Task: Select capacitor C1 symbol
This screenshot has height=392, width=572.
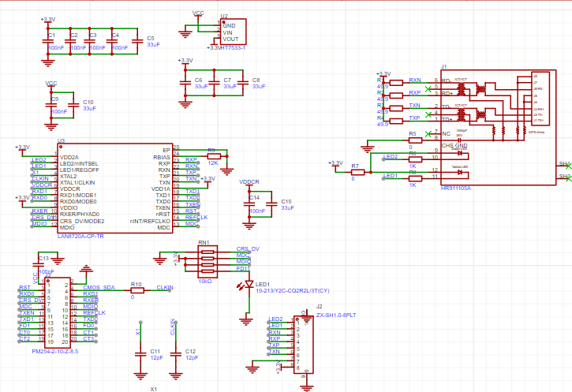Action: click(x=48, y=41)
